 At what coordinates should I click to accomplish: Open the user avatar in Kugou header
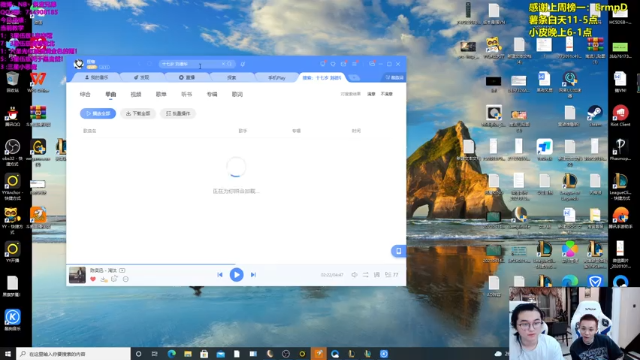pyautogui.click(x=78, y=64)
